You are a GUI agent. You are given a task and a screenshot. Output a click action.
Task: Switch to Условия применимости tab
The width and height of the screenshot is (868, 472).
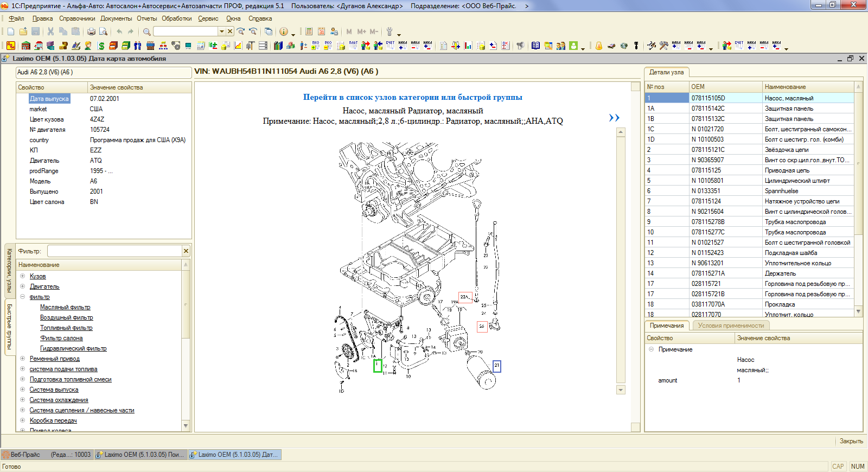click(x=731, y=326)
